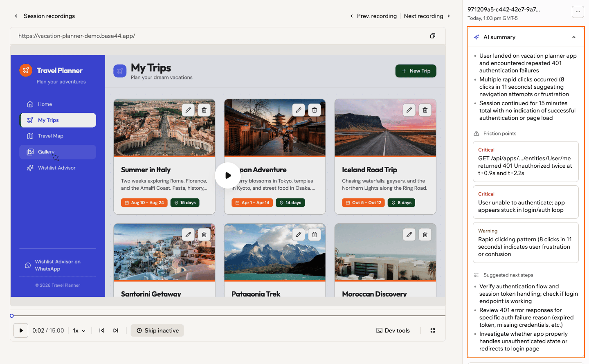Delete the Iceland Road Trip card
The image size is (589, 364).
[x=425, y=110]
